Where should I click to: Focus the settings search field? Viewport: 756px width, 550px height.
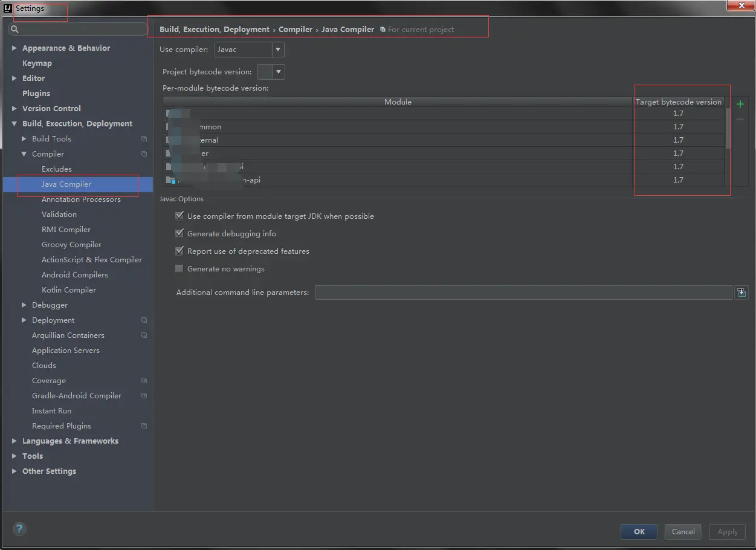point(77,29)
